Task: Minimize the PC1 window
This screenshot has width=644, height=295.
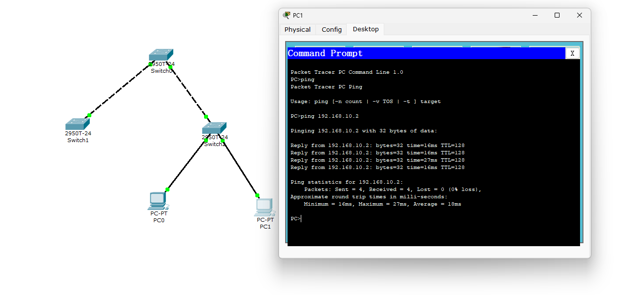Action: click(x=535, y=15)
